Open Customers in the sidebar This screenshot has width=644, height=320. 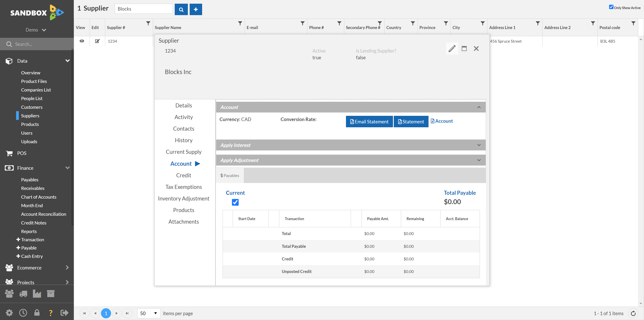[x=32, y=107]
